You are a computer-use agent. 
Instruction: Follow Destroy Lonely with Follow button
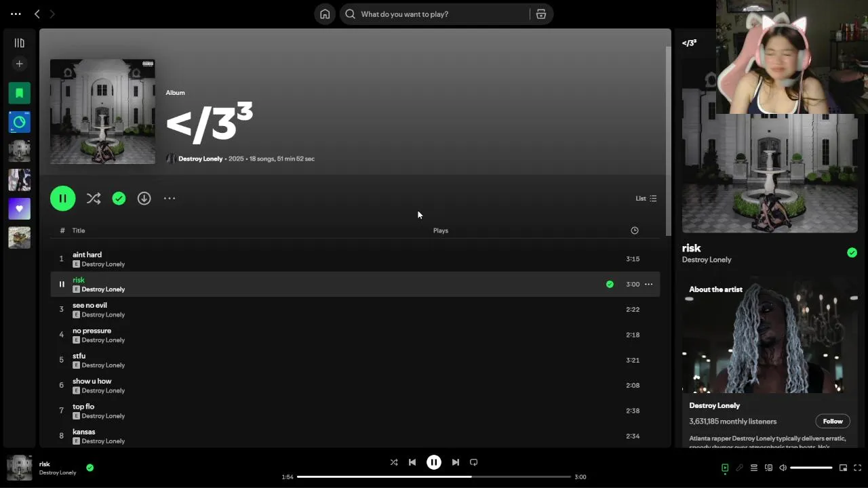point(833,421)
